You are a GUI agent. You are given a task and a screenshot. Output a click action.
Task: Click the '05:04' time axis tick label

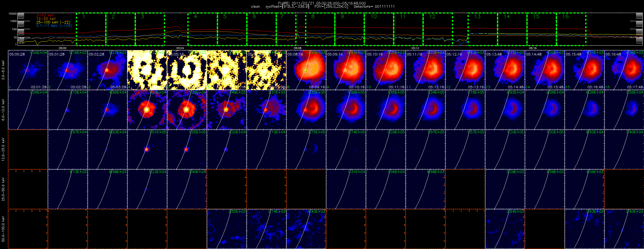180,48
